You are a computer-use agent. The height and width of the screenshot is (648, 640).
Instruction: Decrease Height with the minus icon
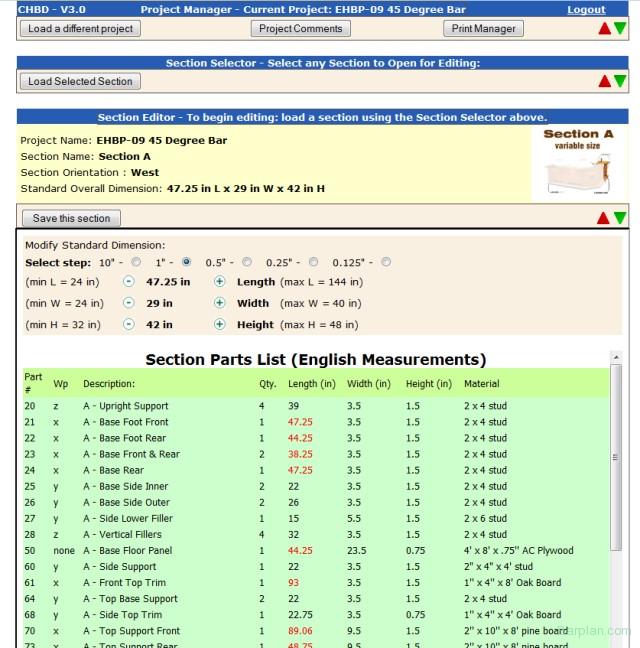[x=129, y=324]
